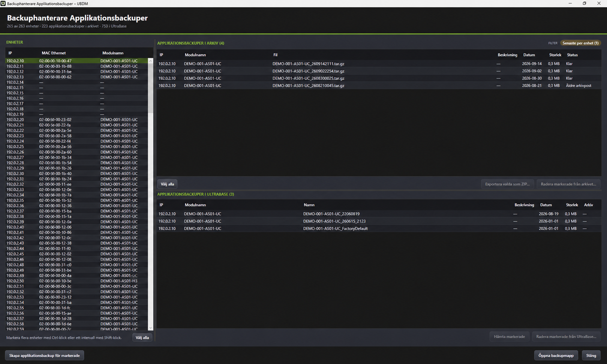Image resolution: width=607 pixels, height=364 pixels.
Task: Select device row with MAC 02-00-00-03-1b-88
Action: click(x=76, y=66)
